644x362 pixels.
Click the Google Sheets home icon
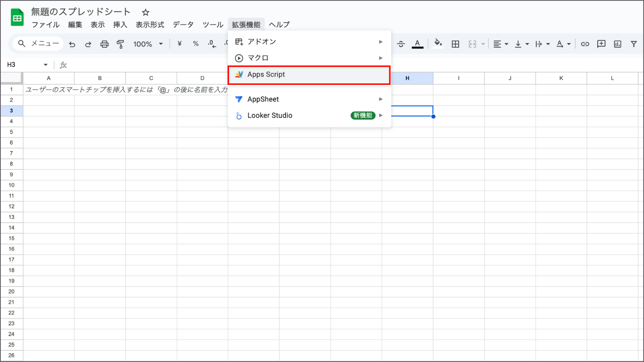[17, 18]
